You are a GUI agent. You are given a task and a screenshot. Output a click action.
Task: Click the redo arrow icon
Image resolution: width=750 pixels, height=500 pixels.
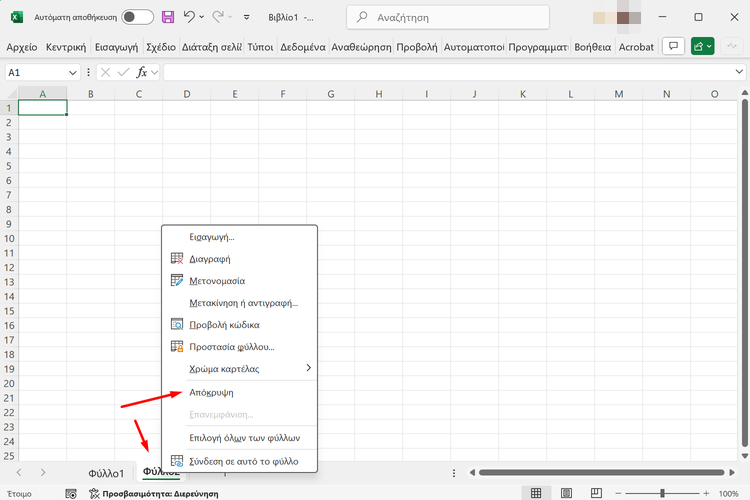tap(218, 17)
